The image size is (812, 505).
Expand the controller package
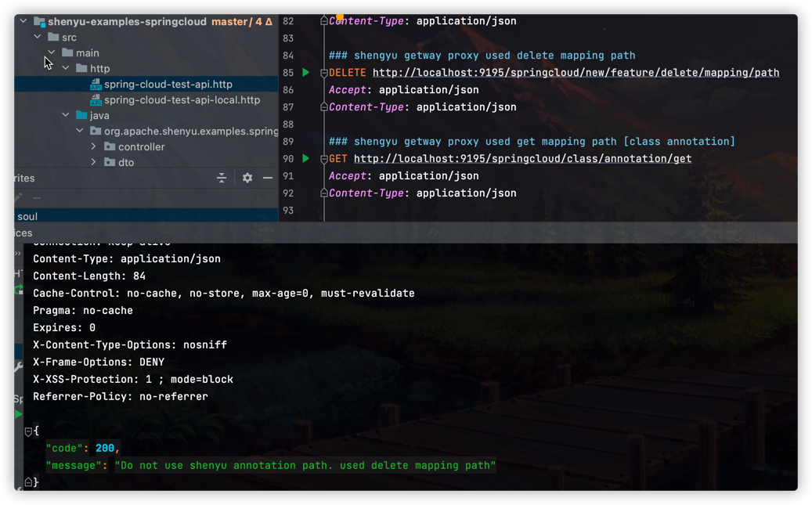(x=94, y=146)
